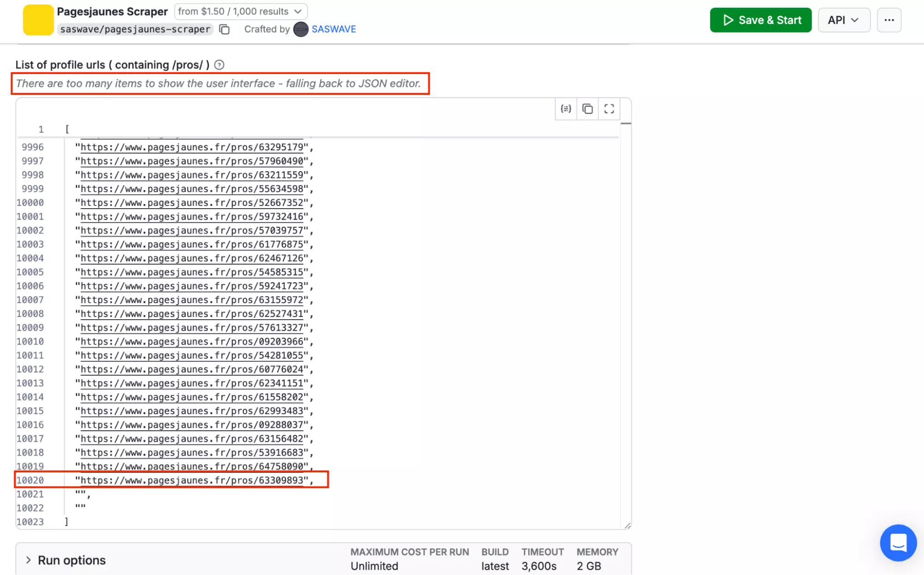
Task: Click URL ending in 62993483
Action: pos(192,411)
